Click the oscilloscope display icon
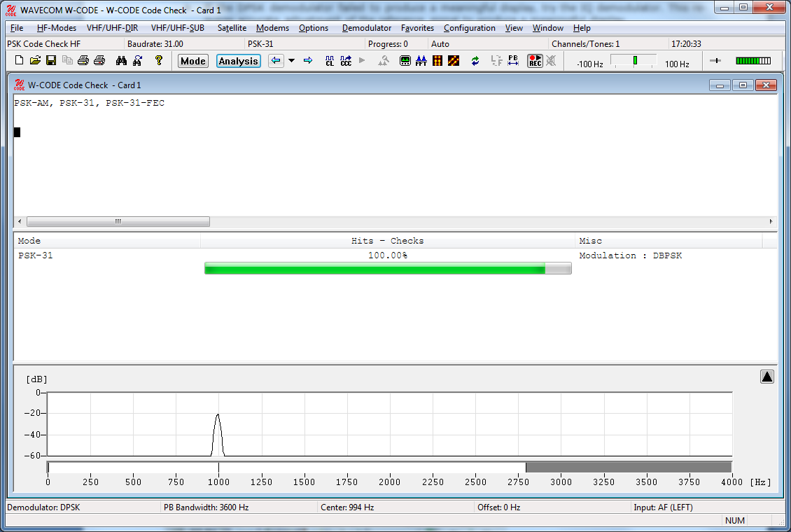The image size is (791, 532). (405, 61)
